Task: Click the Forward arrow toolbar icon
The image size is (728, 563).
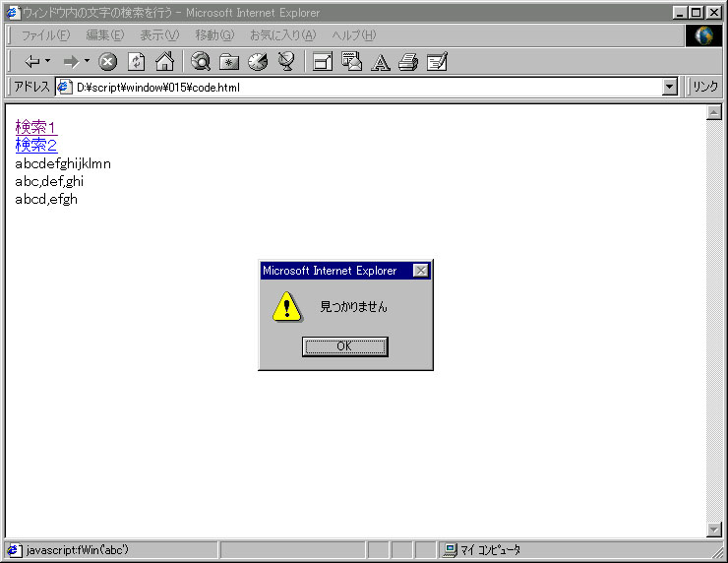Action: 71,61
